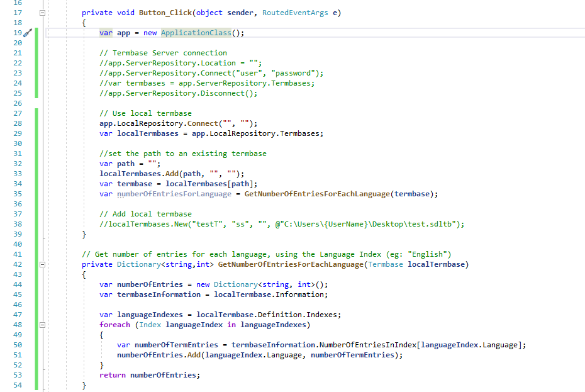This screenshot has height=392, width=585.
Task: Click the commented localTermbases.New line with test.sdltb
Action: point(282,225)
